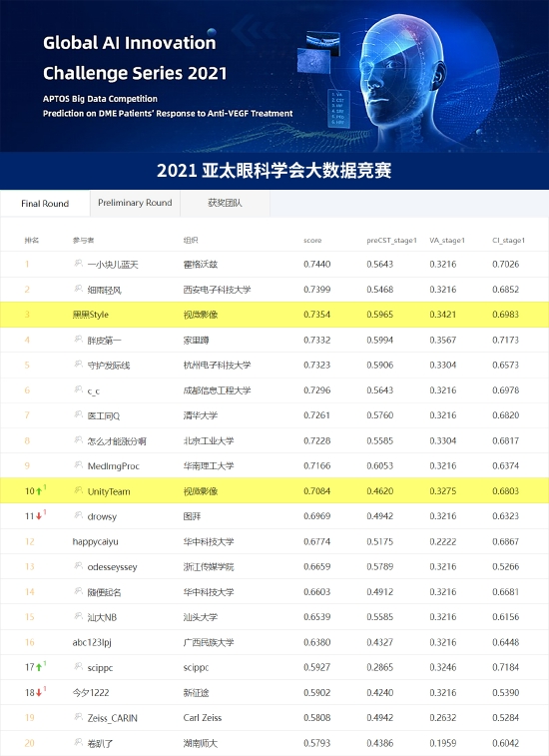
Task: Click team icon beside UnityTeam
Action: (78, 490)
